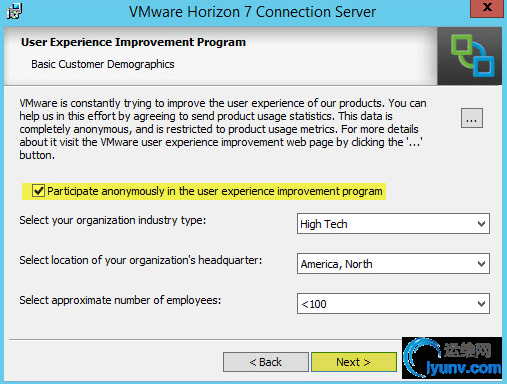507x384 pixels.
Task: Open the number of employees dropdown
Action: click(x=393, y=304)
